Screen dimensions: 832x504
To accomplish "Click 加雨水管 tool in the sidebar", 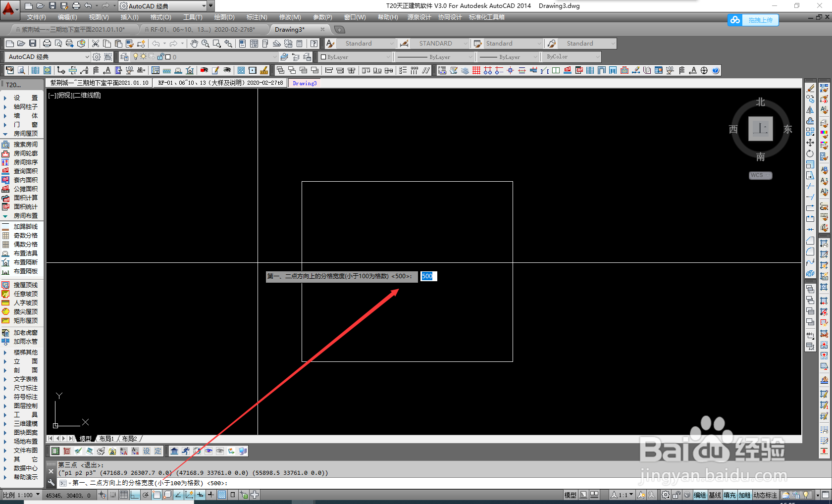I will point(20,342).
